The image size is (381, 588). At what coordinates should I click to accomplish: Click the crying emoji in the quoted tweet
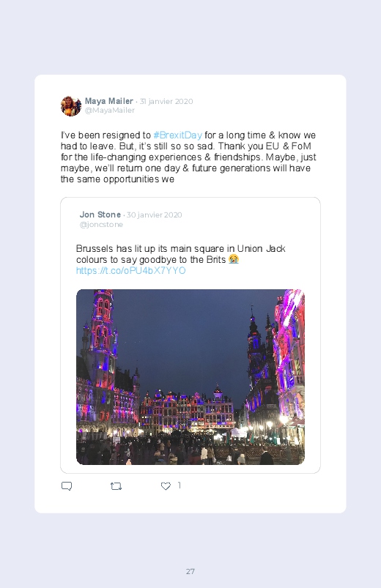(x=234, y=259)
